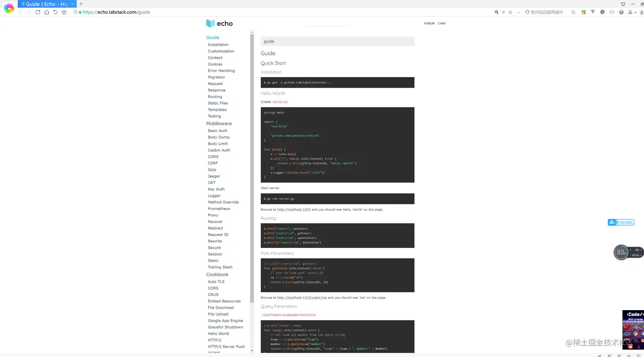
Task: Click the '$ go run server.go' code block
Action: 337,199
